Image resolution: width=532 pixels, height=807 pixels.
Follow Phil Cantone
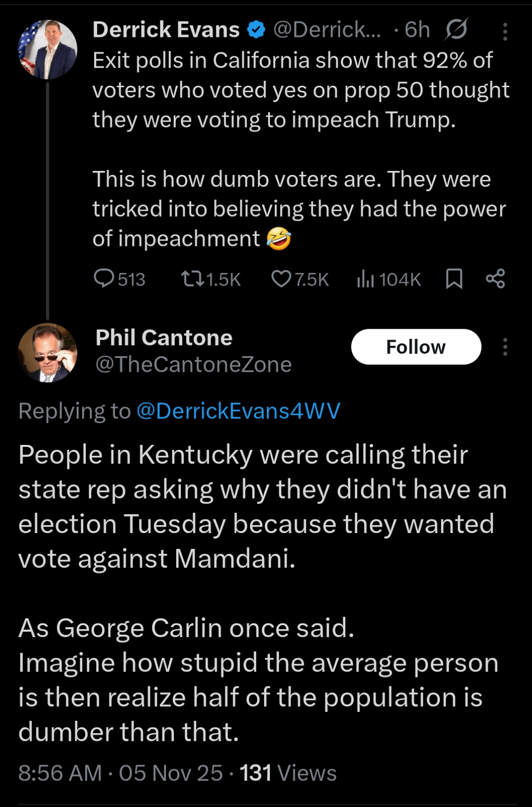click(x=416, y=347)
